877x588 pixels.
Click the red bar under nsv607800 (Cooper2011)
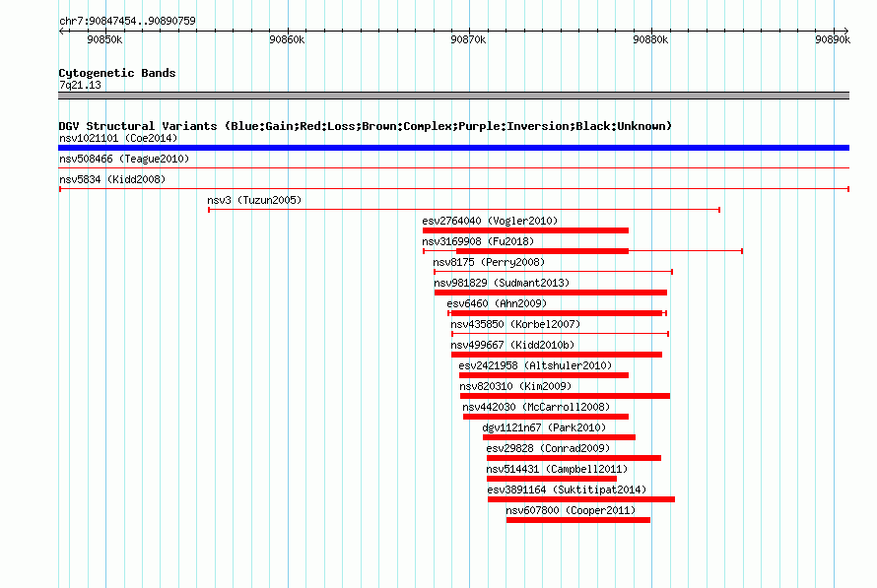click(578, 520)
